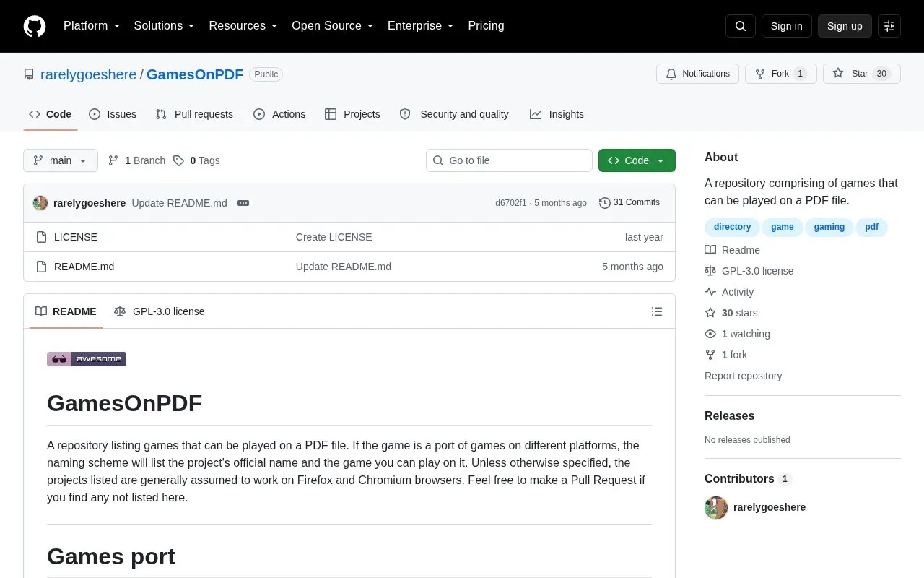View the 1 Branch link
924x578 pixels.
point(136,160)
